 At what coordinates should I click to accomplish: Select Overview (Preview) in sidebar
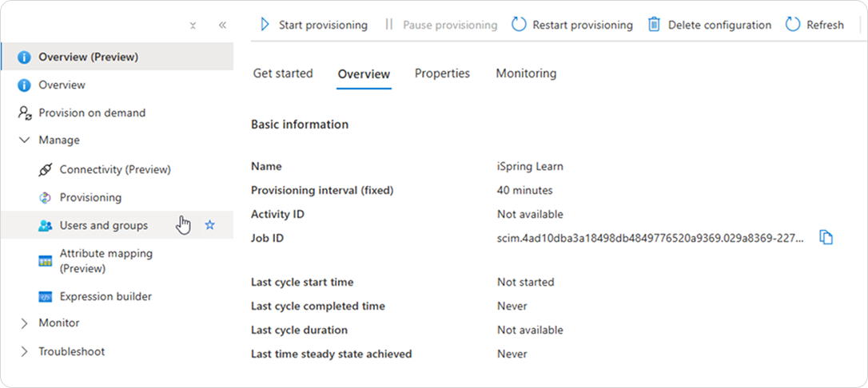117,57
